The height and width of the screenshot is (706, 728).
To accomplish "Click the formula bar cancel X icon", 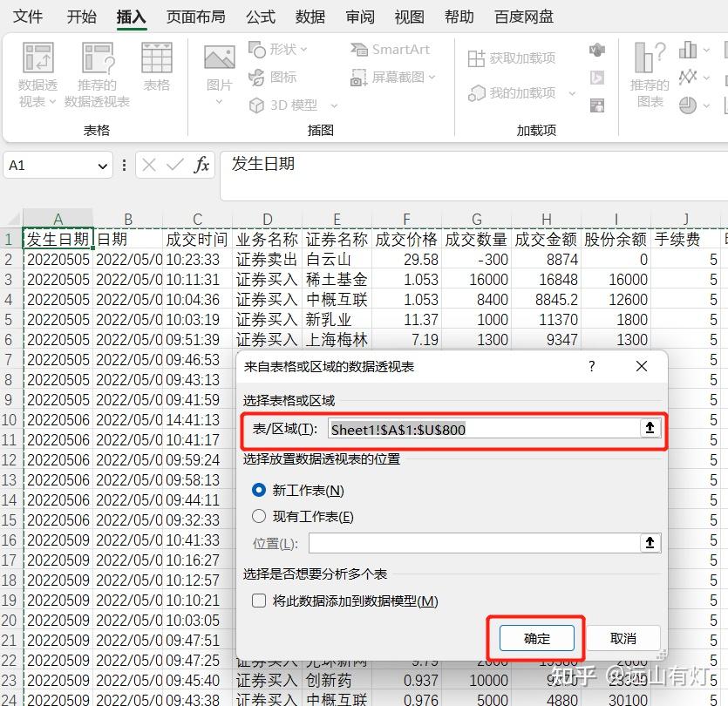I will (149, 165).
